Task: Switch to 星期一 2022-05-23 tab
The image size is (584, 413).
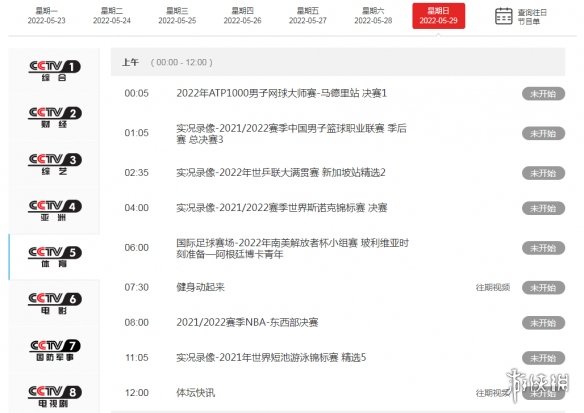Action: click(x=47, y=16)
